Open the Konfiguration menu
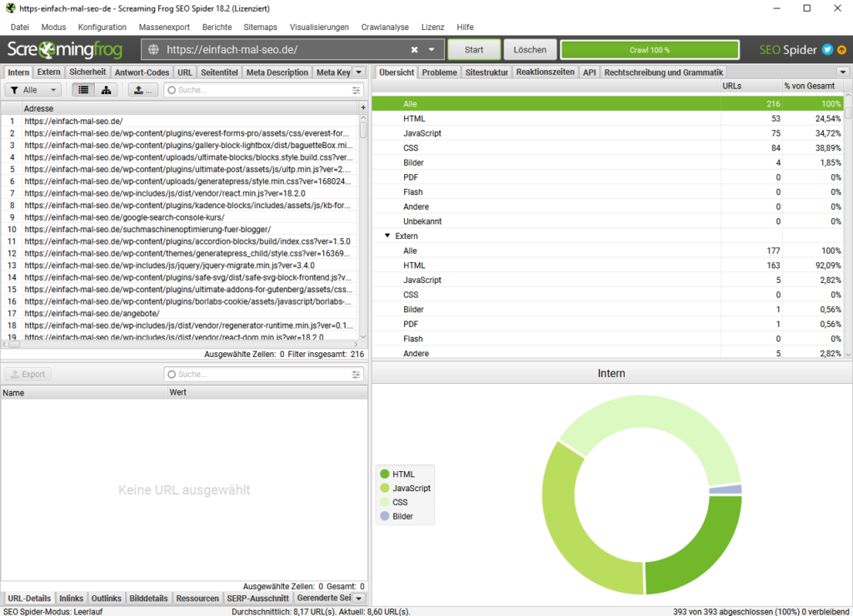The height and width of the screenshot is (616, 853). coord(102,27)
